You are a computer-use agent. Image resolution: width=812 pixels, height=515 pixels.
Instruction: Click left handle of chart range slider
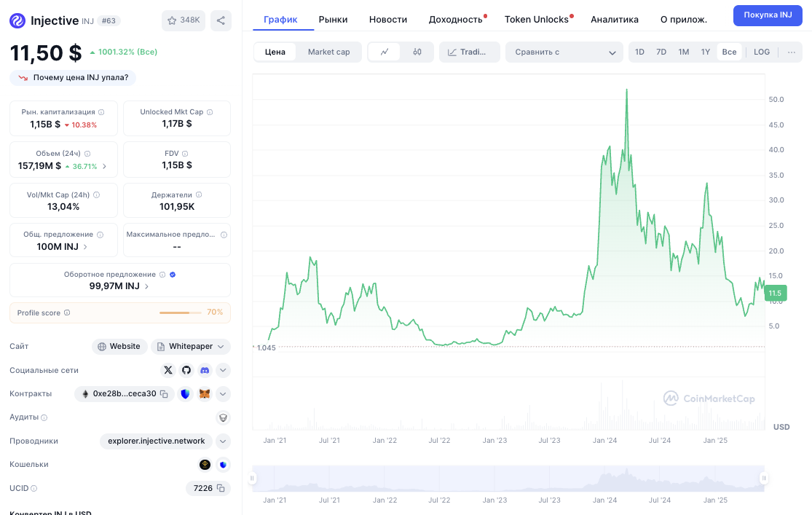coord(252,478)
